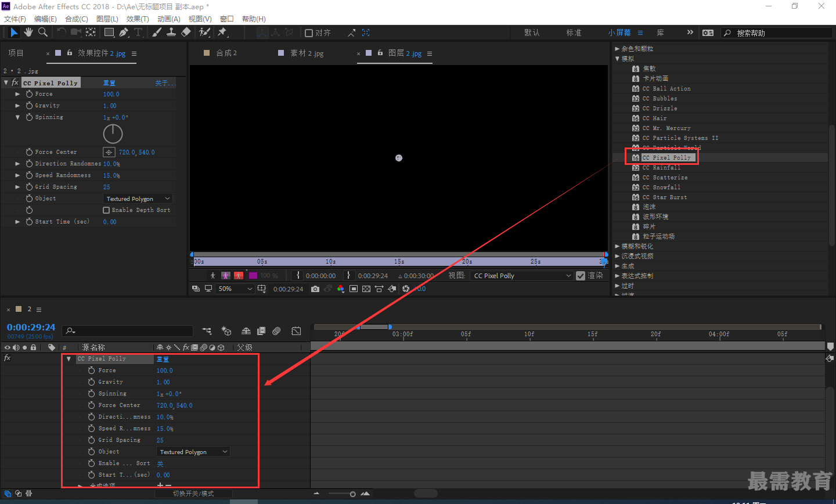
Task: Click reset exposure aperture icon
Action: click(406, 289)
